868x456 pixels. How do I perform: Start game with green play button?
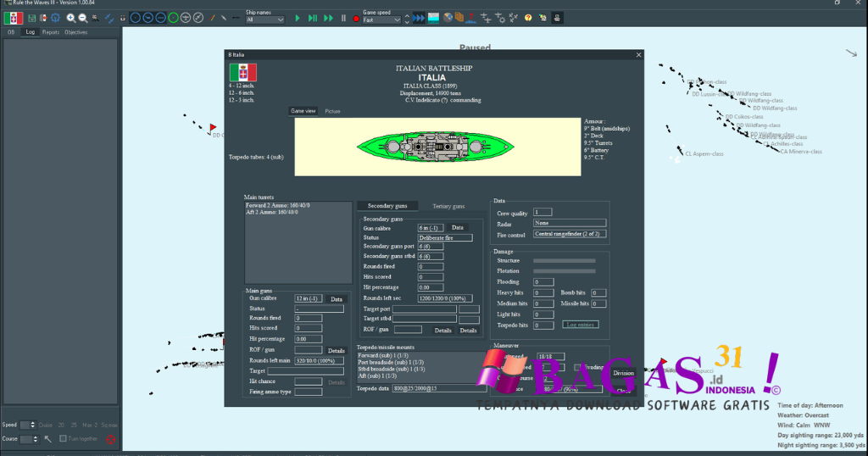point(298,19)
